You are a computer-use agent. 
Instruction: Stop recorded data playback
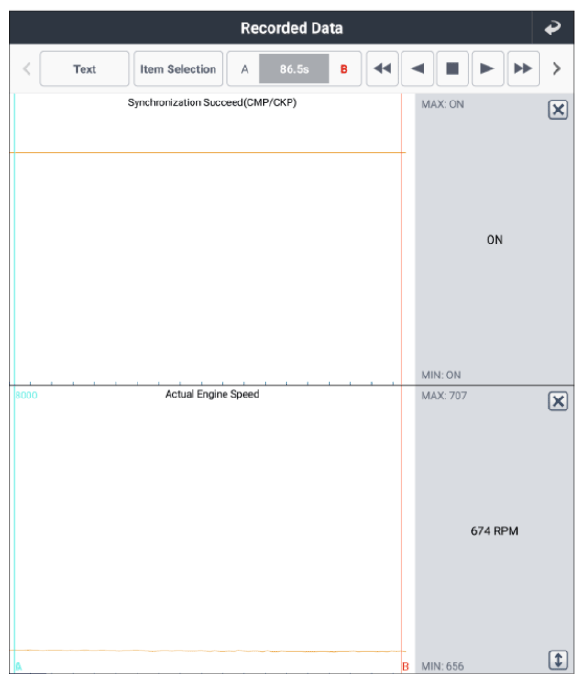pyautogui.click(x=452, y=68)
